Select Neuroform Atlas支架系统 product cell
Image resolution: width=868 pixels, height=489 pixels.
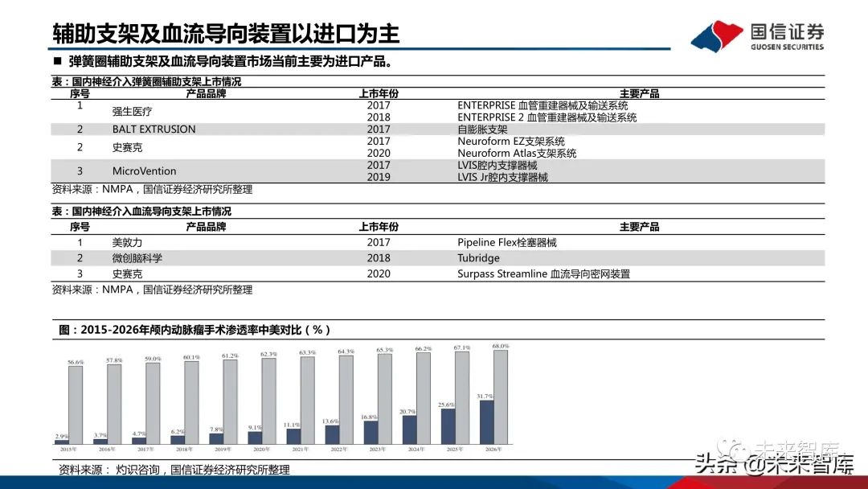click(517, 154)
